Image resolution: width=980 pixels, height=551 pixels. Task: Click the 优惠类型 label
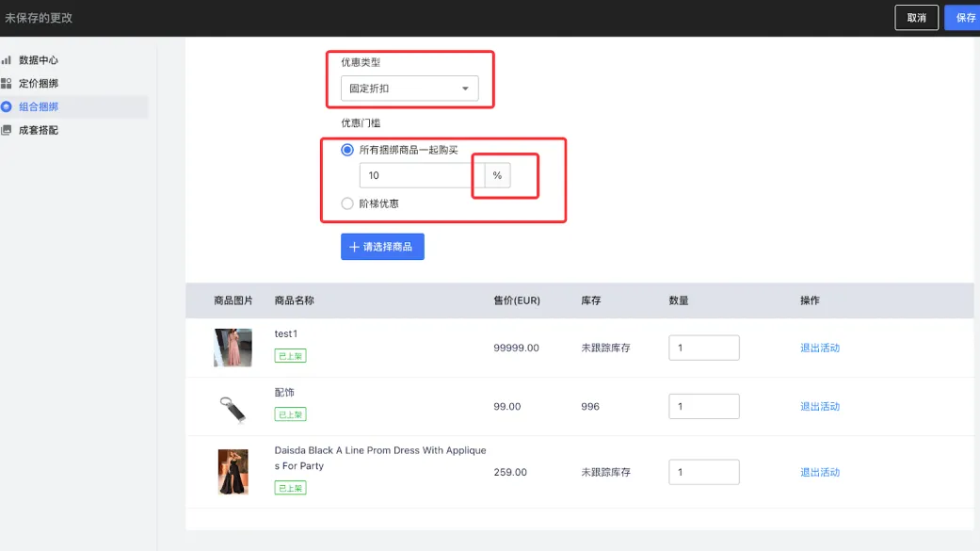361,62
